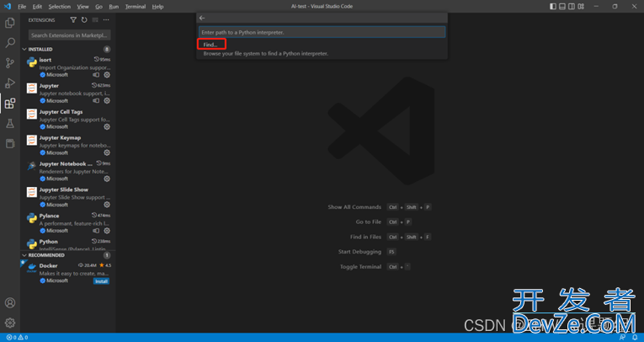Open the Help menu

[157, 7]
